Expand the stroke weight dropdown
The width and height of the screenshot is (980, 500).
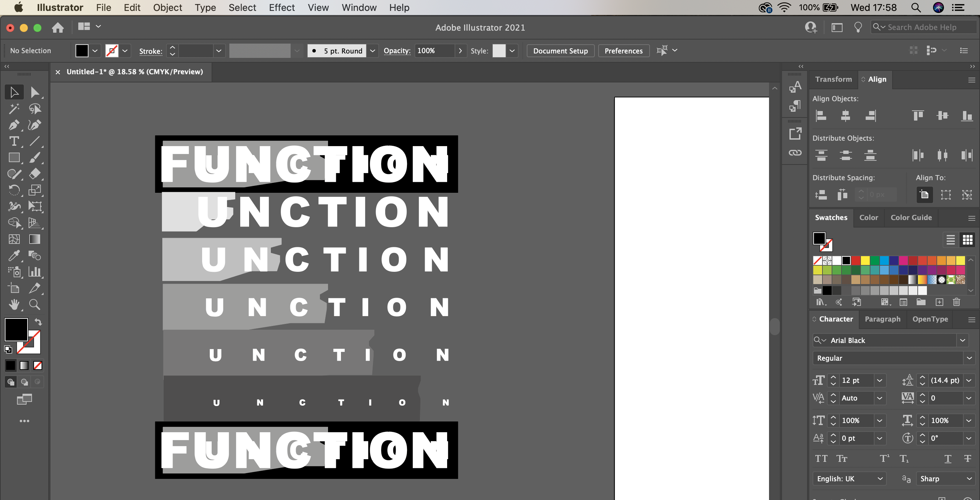point(218,50)
